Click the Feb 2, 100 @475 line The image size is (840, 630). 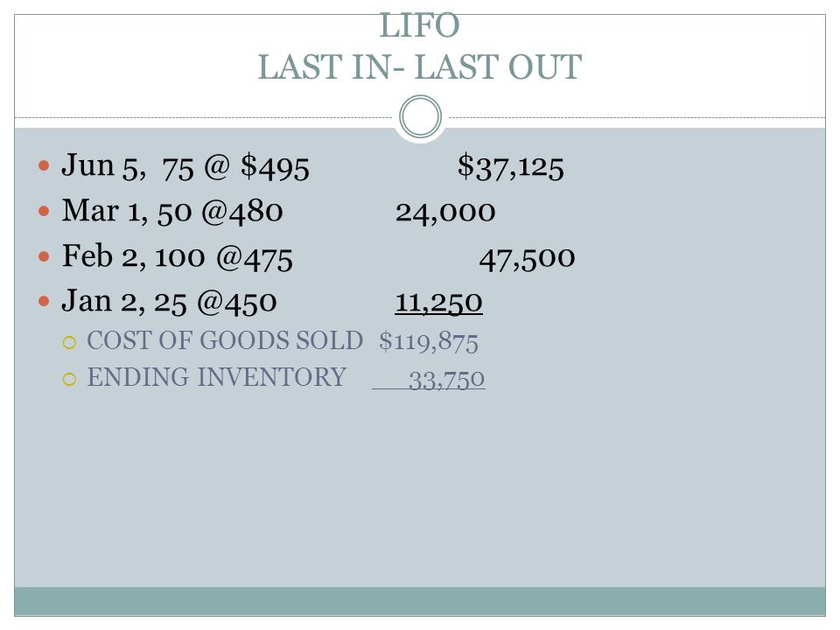click(x=178, y=257)
